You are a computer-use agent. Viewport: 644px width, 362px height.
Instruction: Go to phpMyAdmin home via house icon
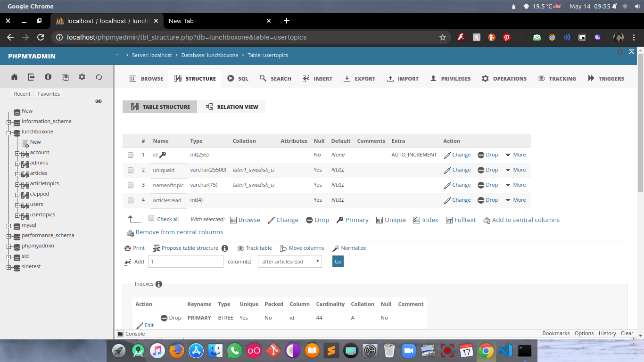click(x=14, y=77)
